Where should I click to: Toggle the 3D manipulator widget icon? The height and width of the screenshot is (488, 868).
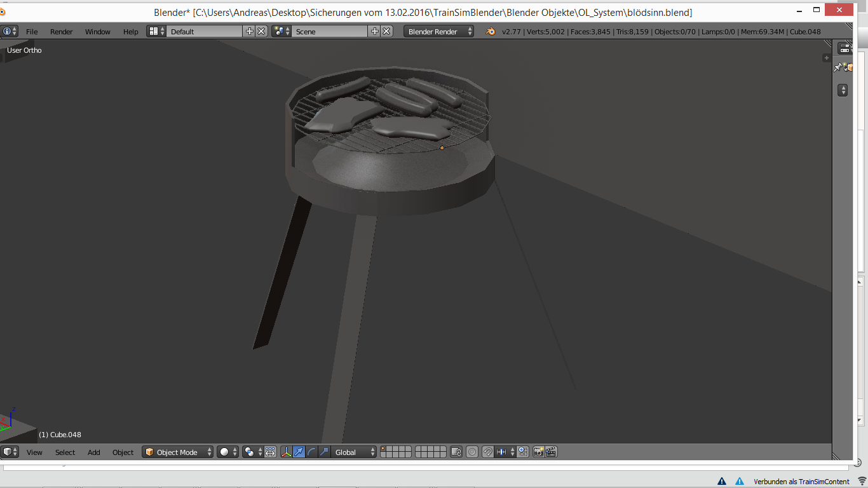pyautogui.click(x=285, y=452)
